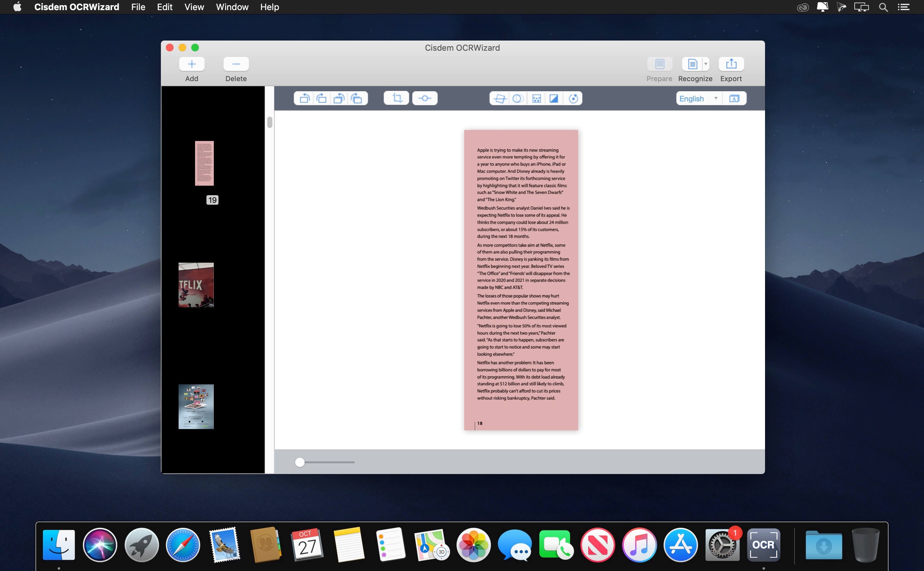Open Messages from the Dock

515,545
